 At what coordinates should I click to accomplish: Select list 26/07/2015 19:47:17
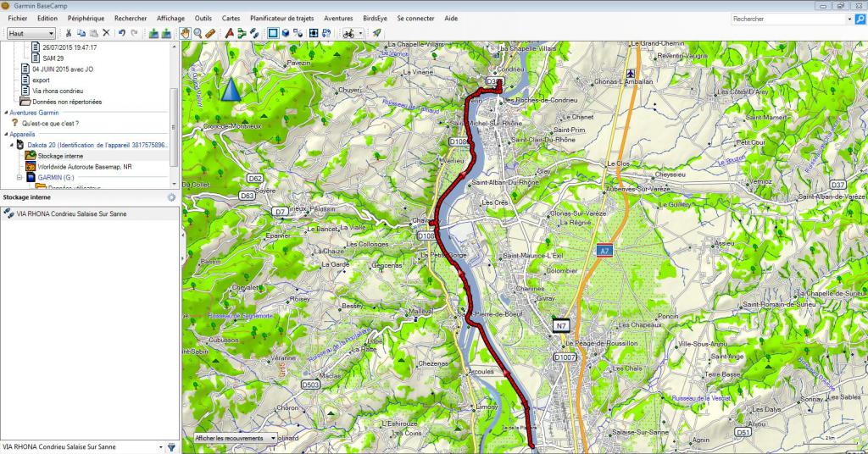point(70,47)
